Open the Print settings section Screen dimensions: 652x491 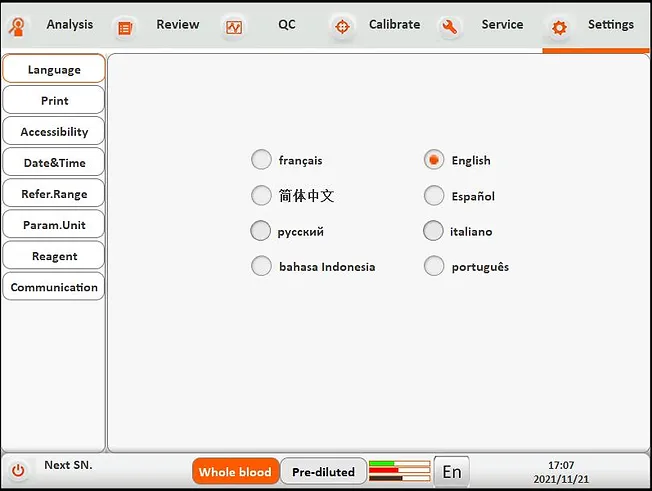[x=54, y=100]
